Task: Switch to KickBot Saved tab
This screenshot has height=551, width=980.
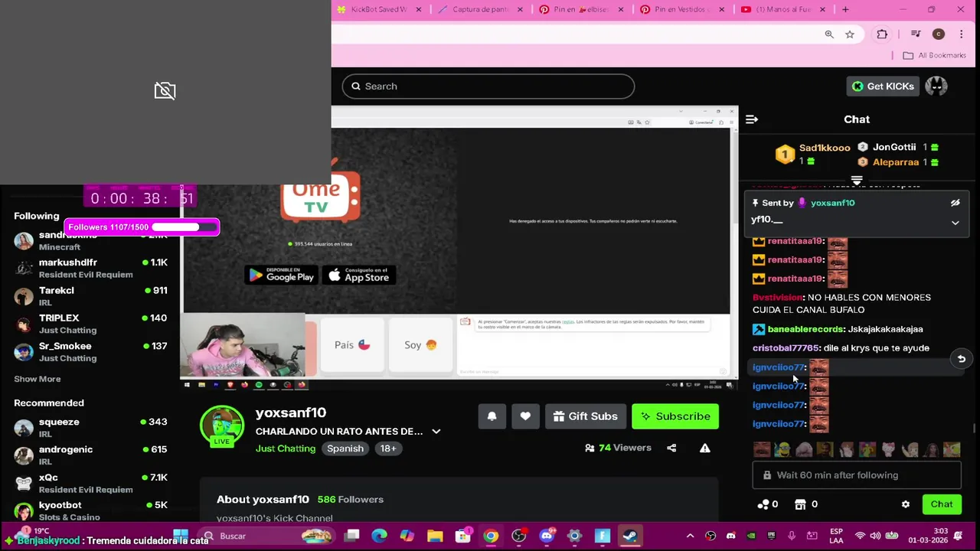Action: pyautogui.click(x=379, y=9)
